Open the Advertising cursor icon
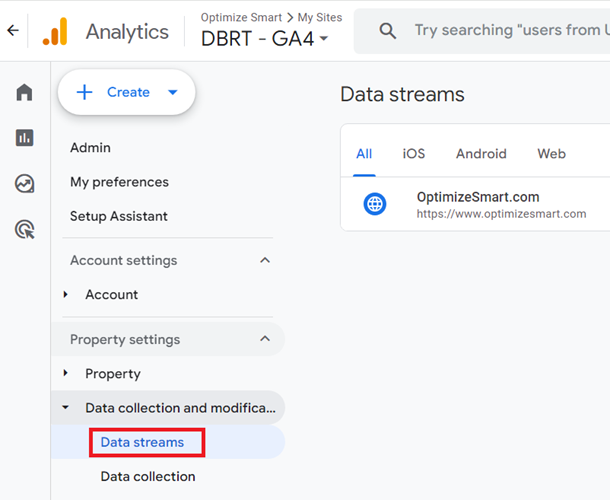 coord(25,230)
